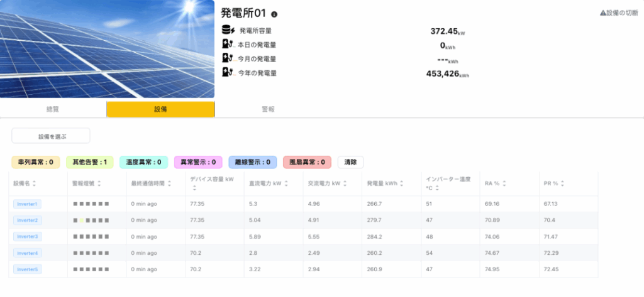The image size is (644, 297).
Task: Click the 0 kWh today's generation value
Action: point(448,46)
